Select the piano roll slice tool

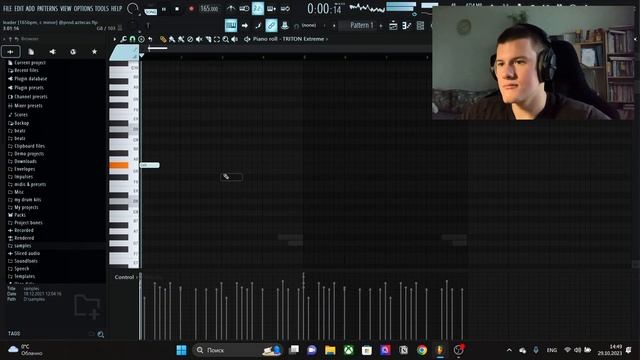[x=208, y=39]
